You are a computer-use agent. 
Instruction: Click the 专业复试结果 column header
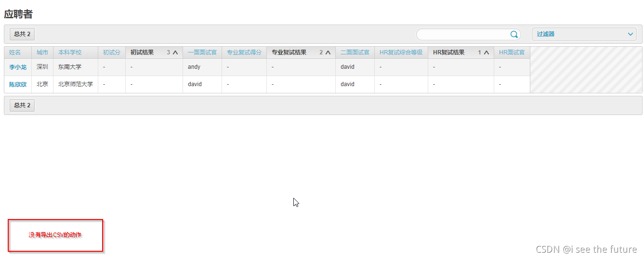pos(289,52)
